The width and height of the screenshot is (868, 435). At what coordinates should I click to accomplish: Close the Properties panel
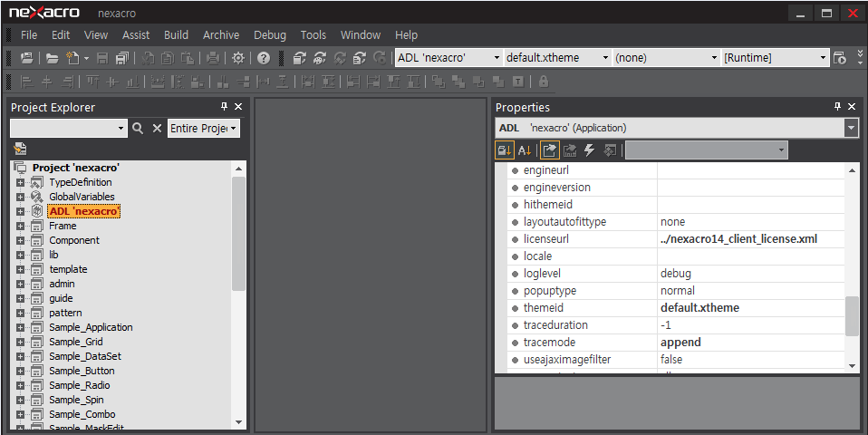coord(852,106)
